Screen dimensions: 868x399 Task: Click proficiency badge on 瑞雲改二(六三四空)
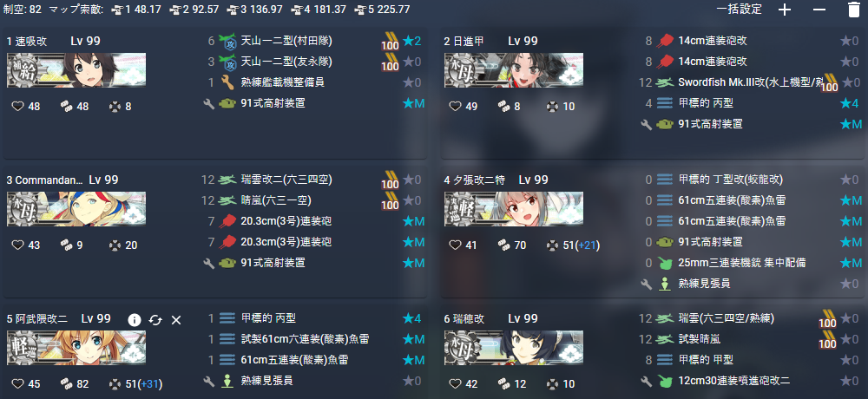tap(391, 180)
